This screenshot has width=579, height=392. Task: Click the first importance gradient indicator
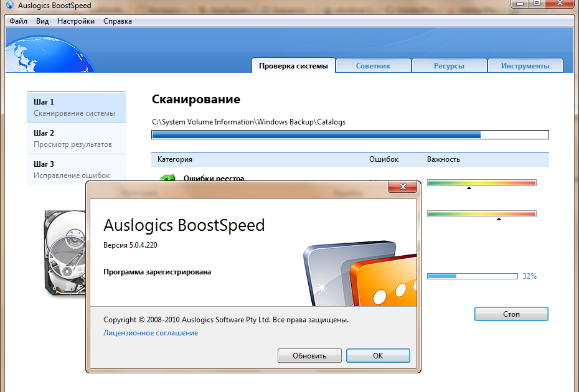[481, 183]
